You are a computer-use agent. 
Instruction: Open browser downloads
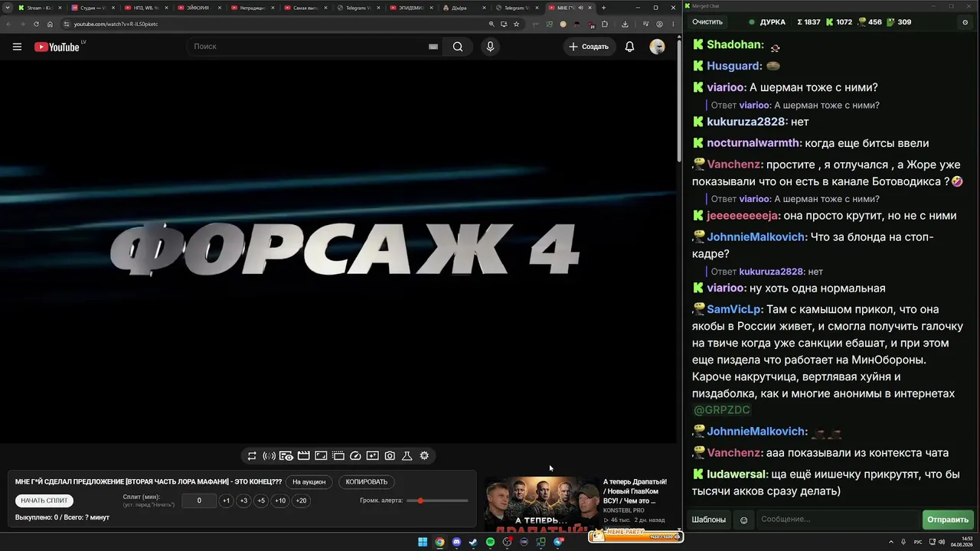click(625, 24)
